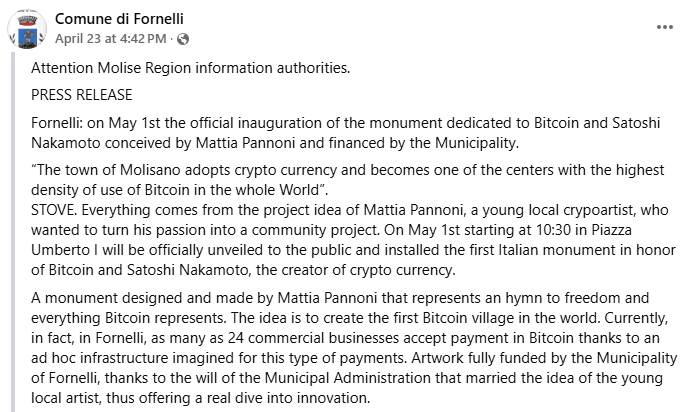Open the Comune di Fornelli profile picture
Image resolution: width=687 pixels, height=412 pixels.
click(27, 29)
